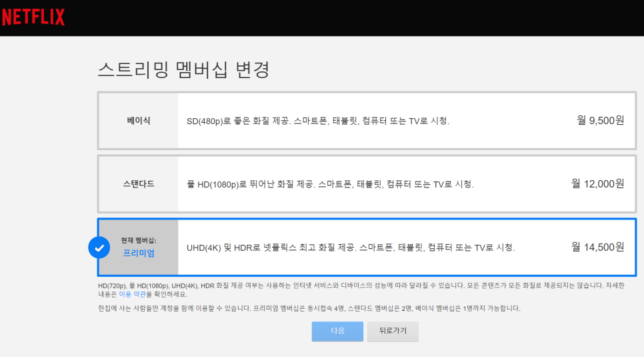
Task: Open the 이용 약관 link
Action: (x=132, y=294)
